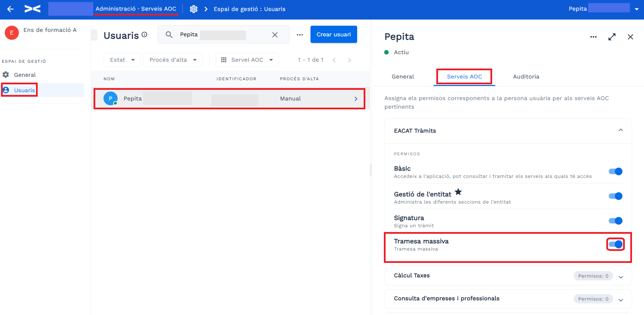This screenshot has width=644, height=315.
Task: Open more options in Pepita detail panel
Action: tap(593, 37)
